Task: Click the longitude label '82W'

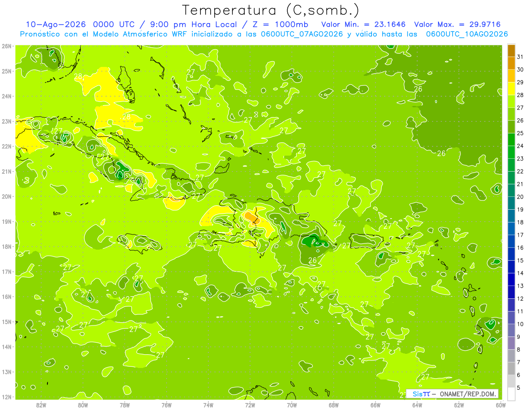Action: (41, 405)
